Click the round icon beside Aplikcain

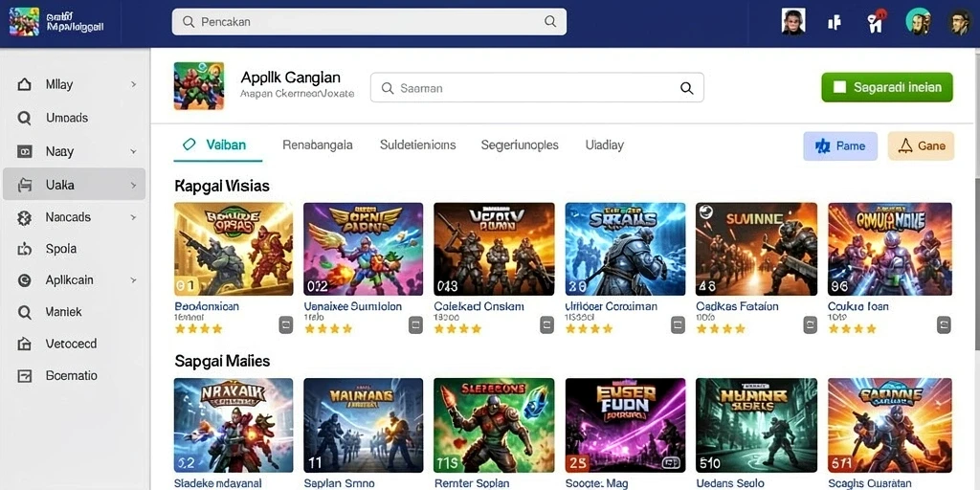24,280
